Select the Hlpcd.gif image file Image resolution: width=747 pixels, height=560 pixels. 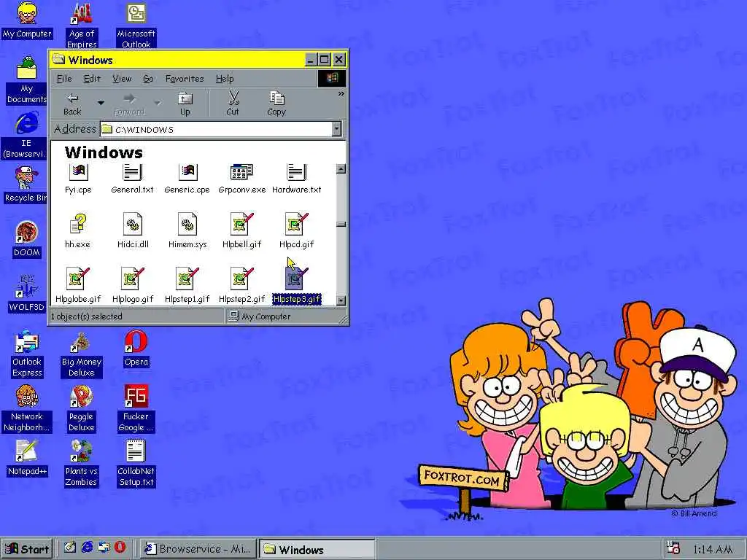point(296,231)
